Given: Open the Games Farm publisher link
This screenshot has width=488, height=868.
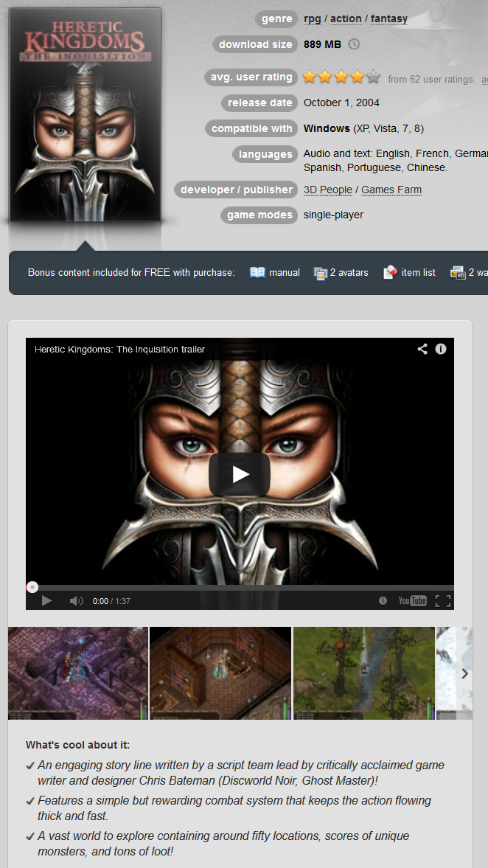Looking at the screenshot, I should click(391, 190).
